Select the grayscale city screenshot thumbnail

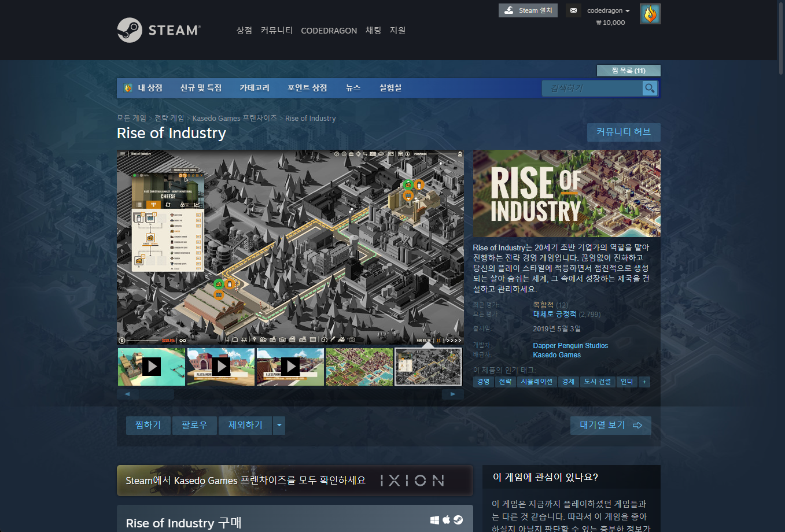[428, 367]
